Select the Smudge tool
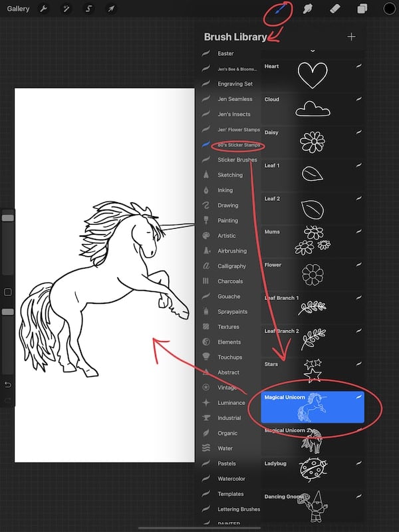Screen dimensions: 399x532 (x=307, y=9)
